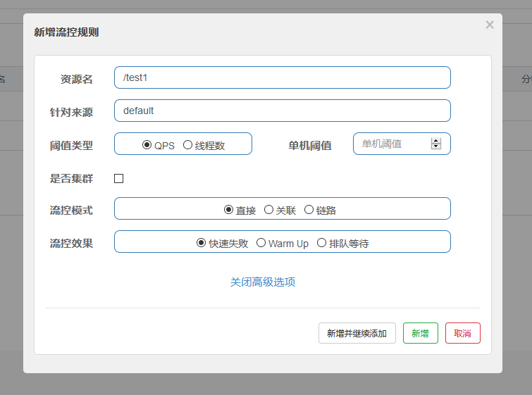Enable the 是否集群 checkbox
The height and width of the screenshot is (395, 532).
coord(119,179)
